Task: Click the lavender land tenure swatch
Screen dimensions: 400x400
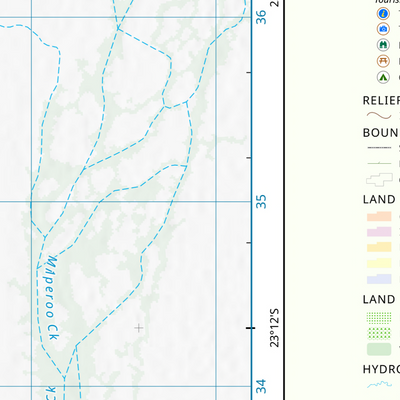Action: [x=379, y=279]
